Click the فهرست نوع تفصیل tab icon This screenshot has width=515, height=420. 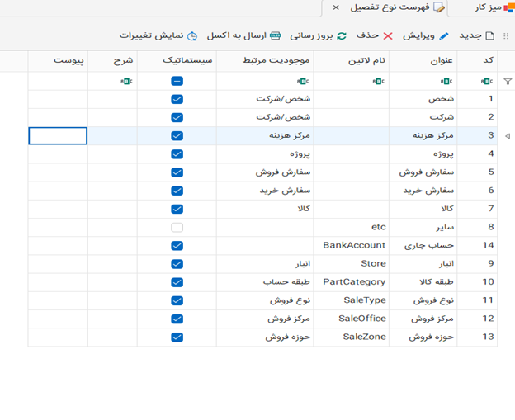439,7
